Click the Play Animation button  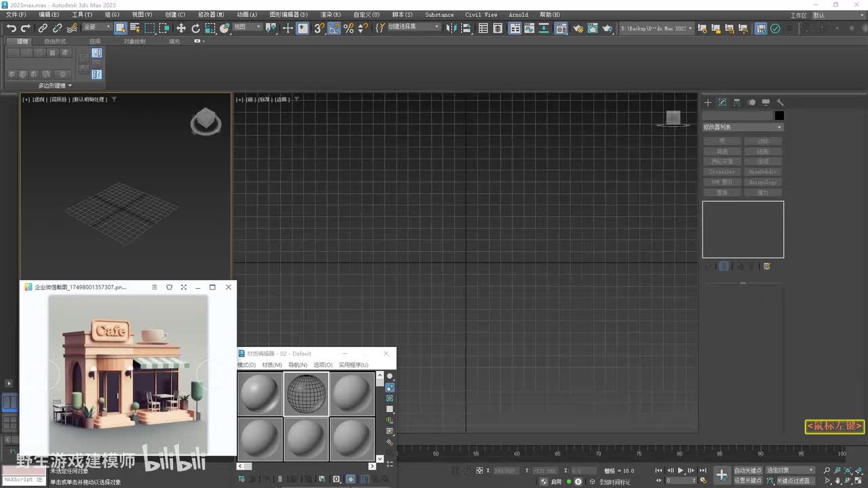[x=681, y=470]
